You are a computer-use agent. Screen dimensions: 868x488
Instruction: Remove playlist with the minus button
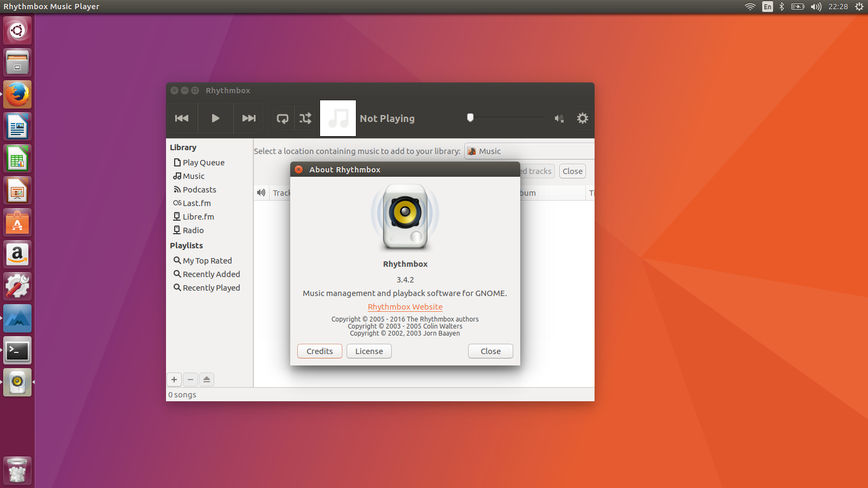(x=190, y=380)
